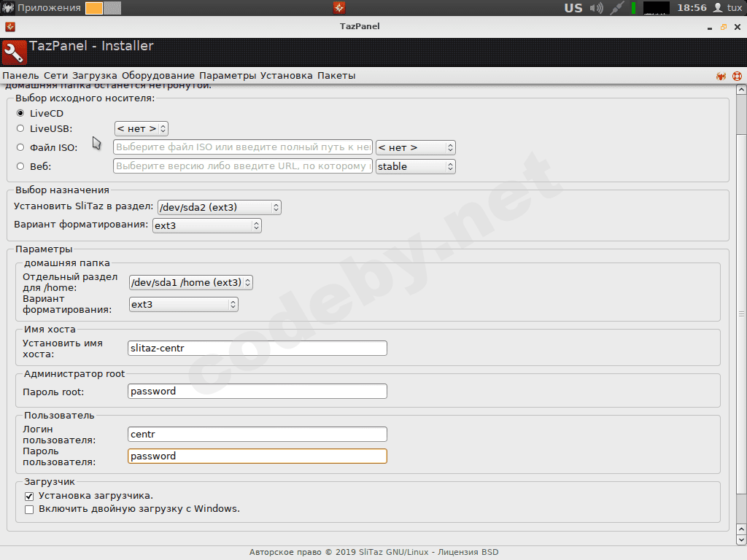This screenshot has height=560, width=747.
Task: Click the user login field centr
Action: [x=258, y=435]
